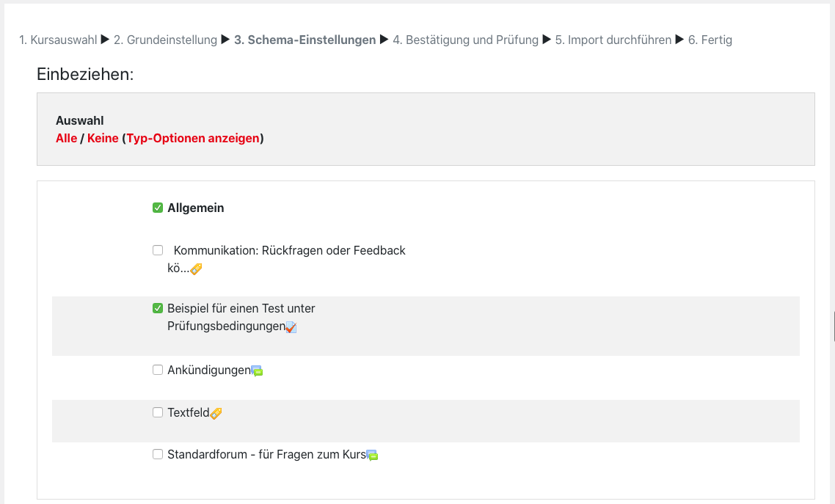Click the forum icon next to Ankündigungen
Viewport: 835px width, 504px height.
(257, 370)
